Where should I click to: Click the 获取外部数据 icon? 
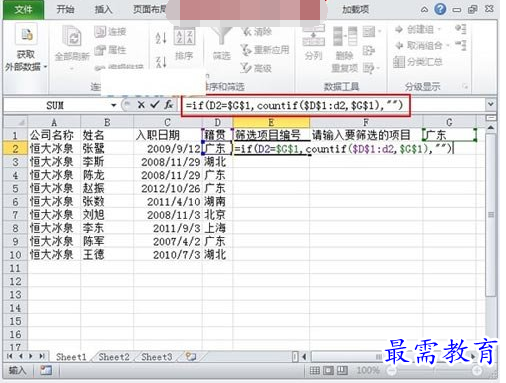[x=26, y=35]
